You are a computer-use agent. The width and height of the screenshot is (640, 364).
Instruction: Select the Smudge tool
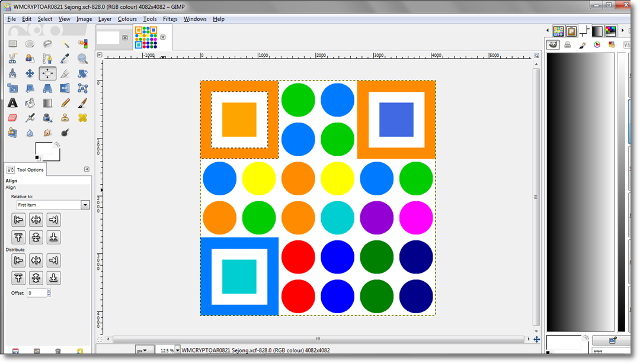pyautogui.click(x=47, y=133)
